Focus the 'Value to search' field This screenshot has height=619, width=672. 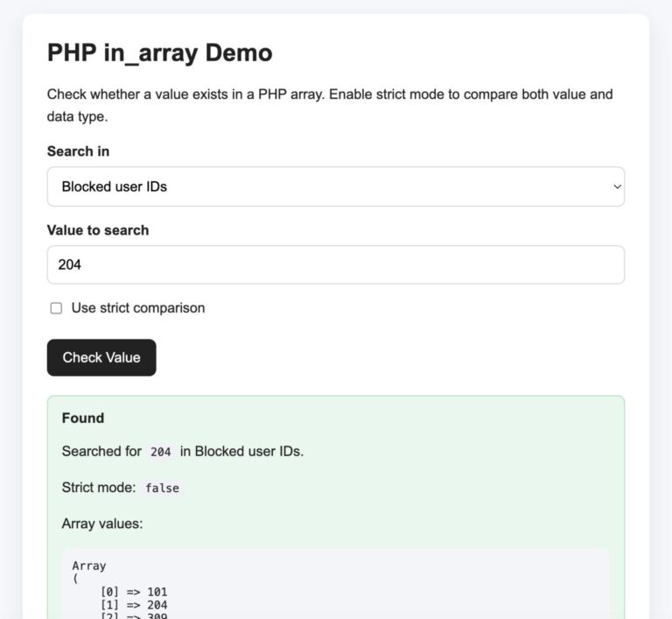pos(336,264)
